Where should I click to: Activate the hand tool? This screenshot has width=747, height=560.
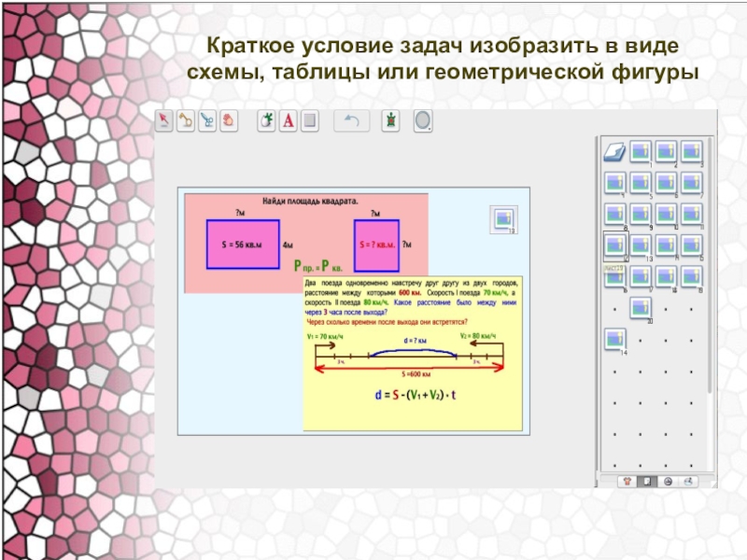(x=229, y=121)
